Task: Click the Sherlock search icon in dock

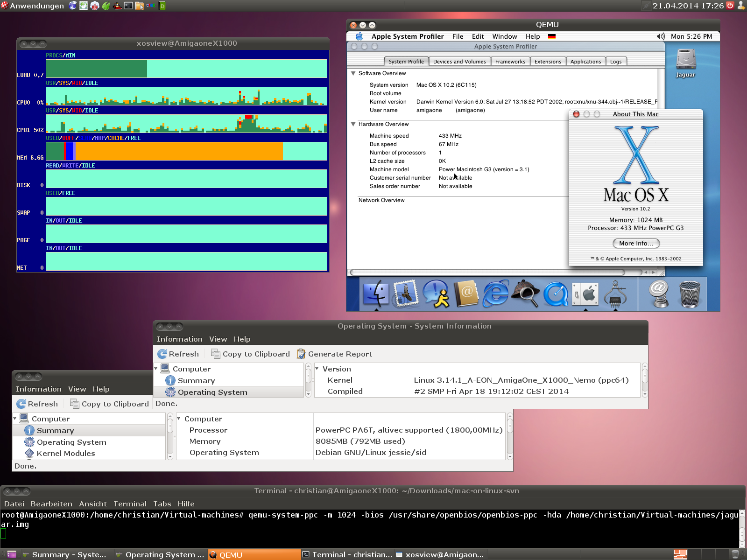Action: (526, 294)
